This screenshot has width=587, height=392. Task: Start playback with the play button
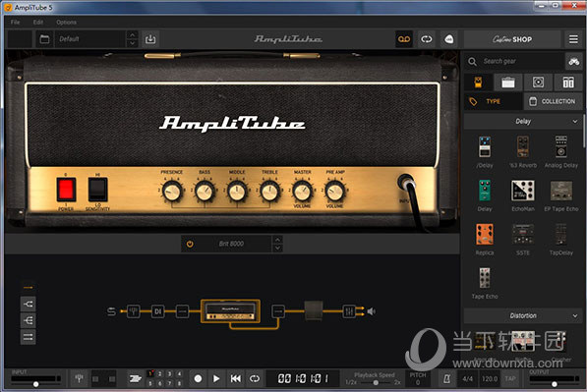click(216, 378)
